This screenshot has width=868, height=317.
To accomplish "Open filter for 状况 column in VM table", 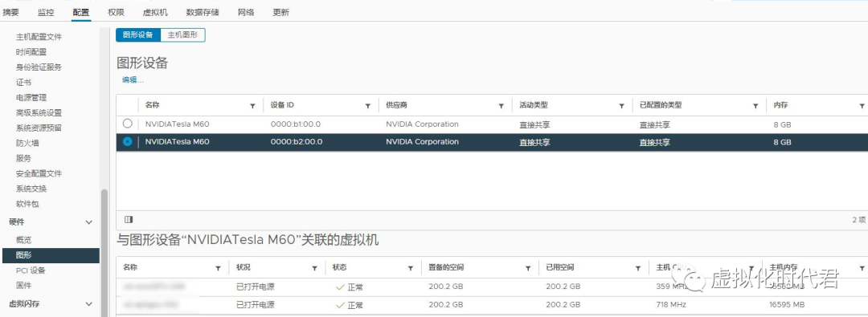I will pos(314,268).
